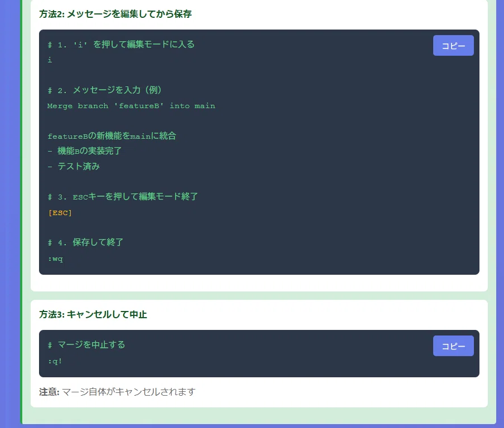Image resolution: width=504 pixels, height=428 pixels.
Task: Click the orange [ESC] text
Action: click(60, 213)
